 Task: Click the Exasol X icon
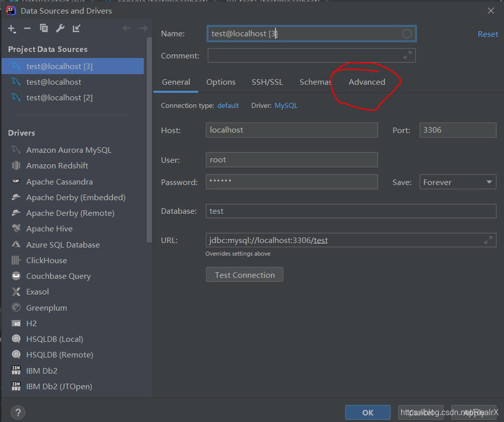click(x=16, y=291)
